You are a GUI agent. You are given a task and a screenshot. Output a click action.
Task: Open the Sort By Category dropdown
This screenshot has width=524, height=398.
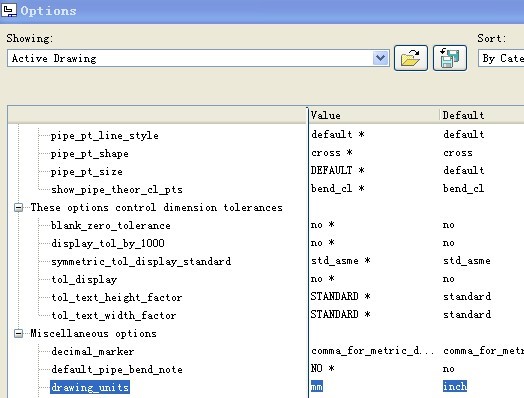501,58
